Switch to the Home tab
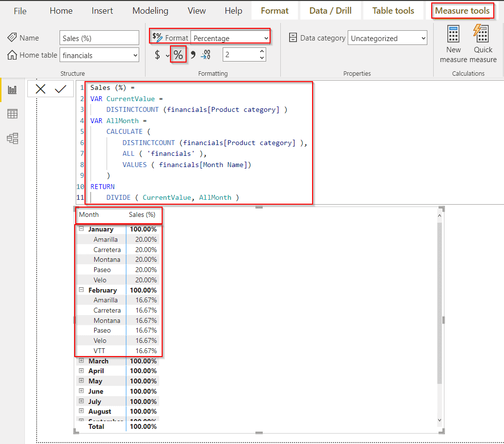504x444 pixels. tap(61, 11)
